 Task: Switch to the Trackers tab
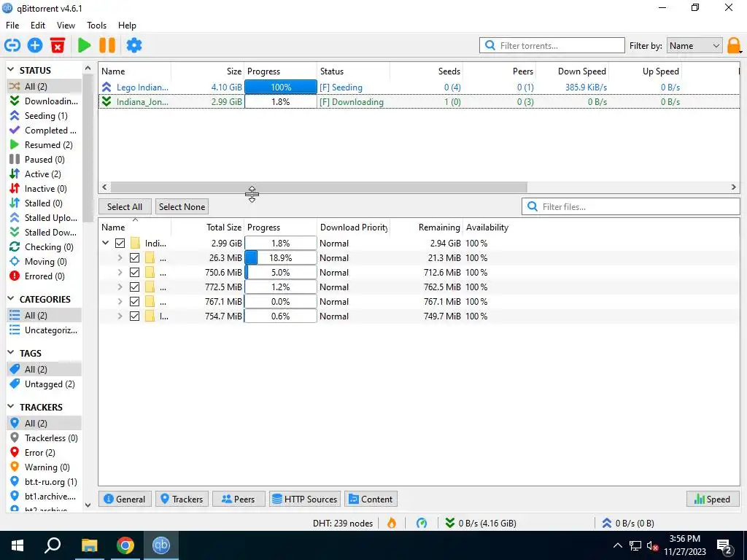click(182, 499)
